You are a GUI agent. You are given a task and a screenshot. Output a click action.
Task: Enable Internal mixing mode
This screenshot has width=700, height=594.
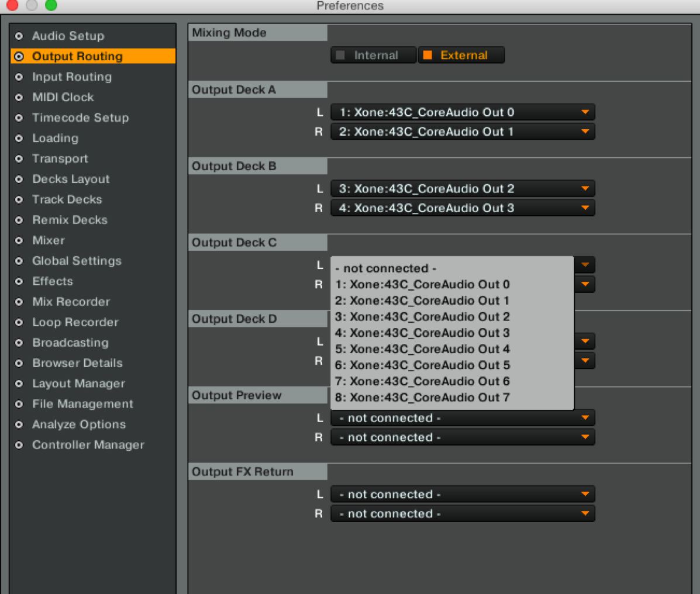(x=373, y=56)
